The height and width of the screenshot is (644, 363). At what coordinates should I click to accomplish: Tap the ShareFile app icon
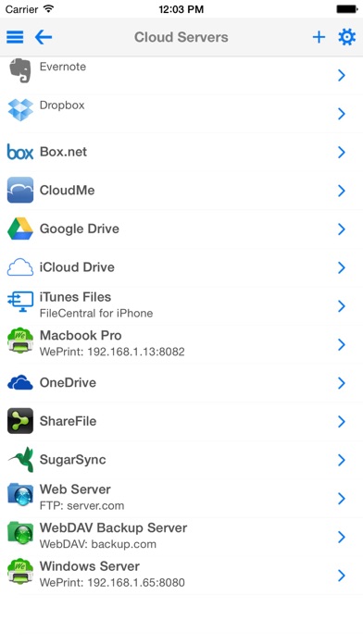click(x=20, y=421)
